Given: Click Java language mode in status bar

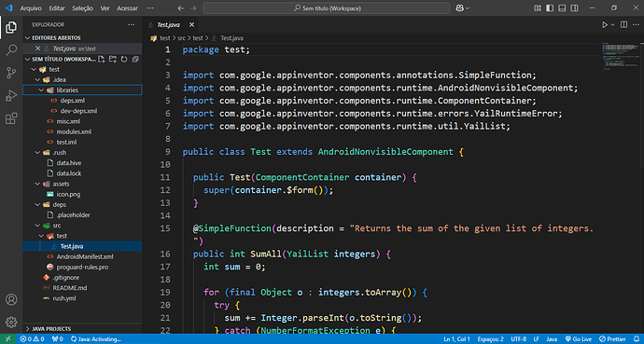Looking at the screenshot, I should click(552, 339).
